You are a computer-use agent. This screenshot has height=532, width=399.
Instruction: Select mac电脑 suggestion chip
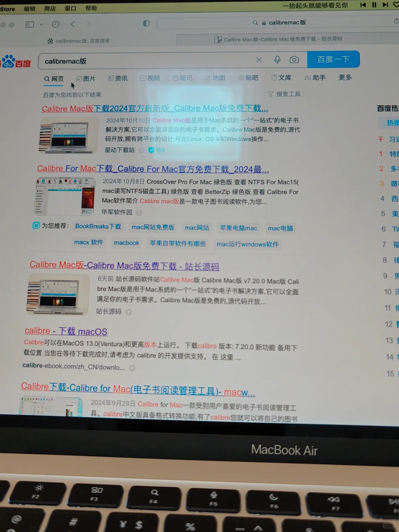[280, 229]
